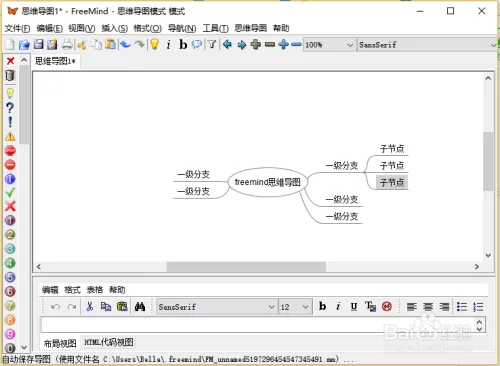500x366 pixels.
Task: Switch to the 布局视图 tab
Action: [60, 343]
